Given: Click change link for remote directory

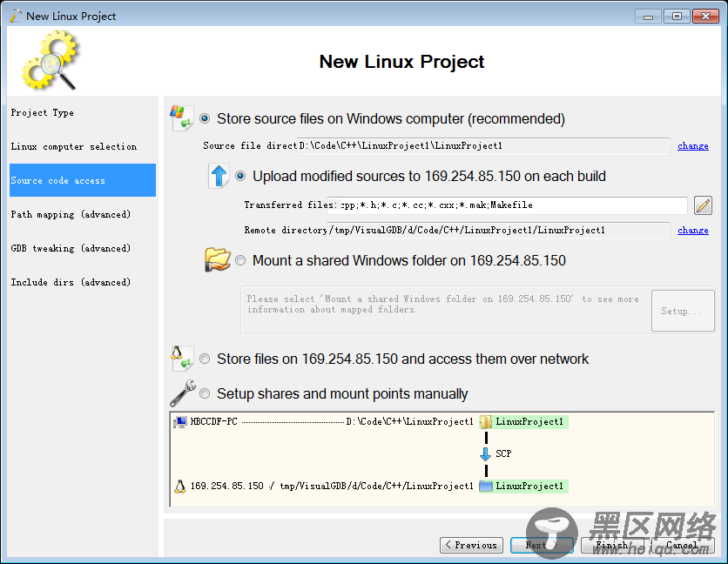Looking at the screenshot, I should 692,231.
